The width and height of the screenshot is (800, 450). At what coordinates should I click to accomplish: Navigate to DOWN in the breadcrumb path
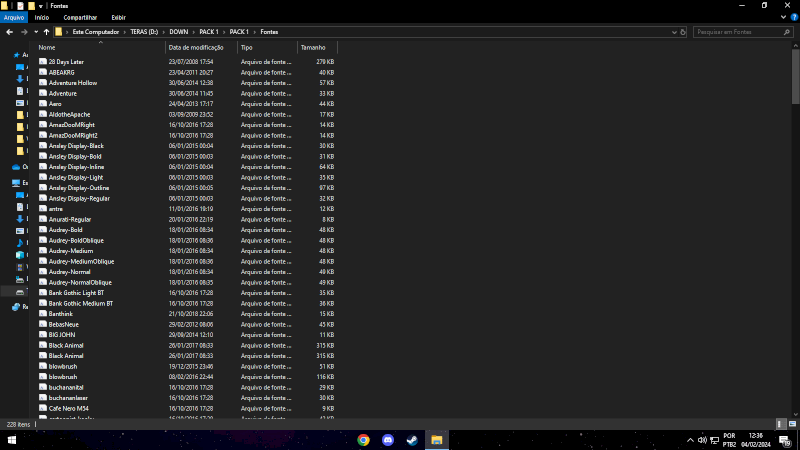[179, 32]
